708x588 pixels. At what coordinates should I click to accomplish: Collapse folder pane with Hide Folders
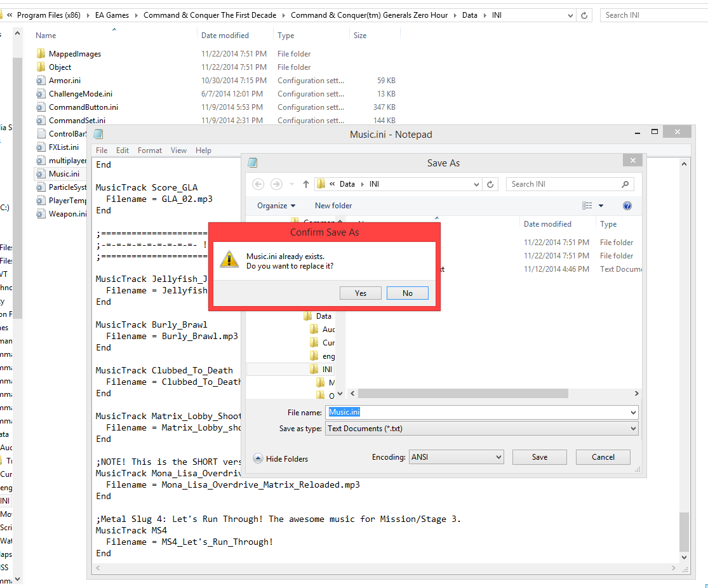tap(280, 458)
